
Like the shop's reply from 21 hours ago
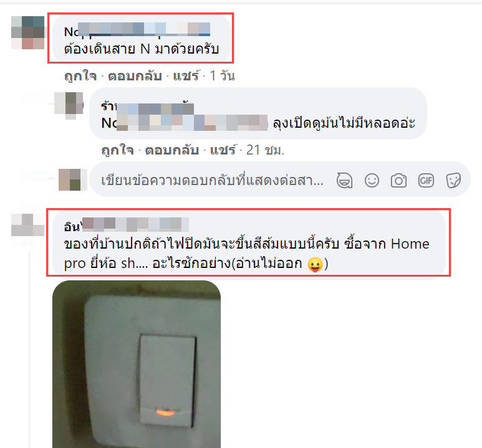pos(118,150)
